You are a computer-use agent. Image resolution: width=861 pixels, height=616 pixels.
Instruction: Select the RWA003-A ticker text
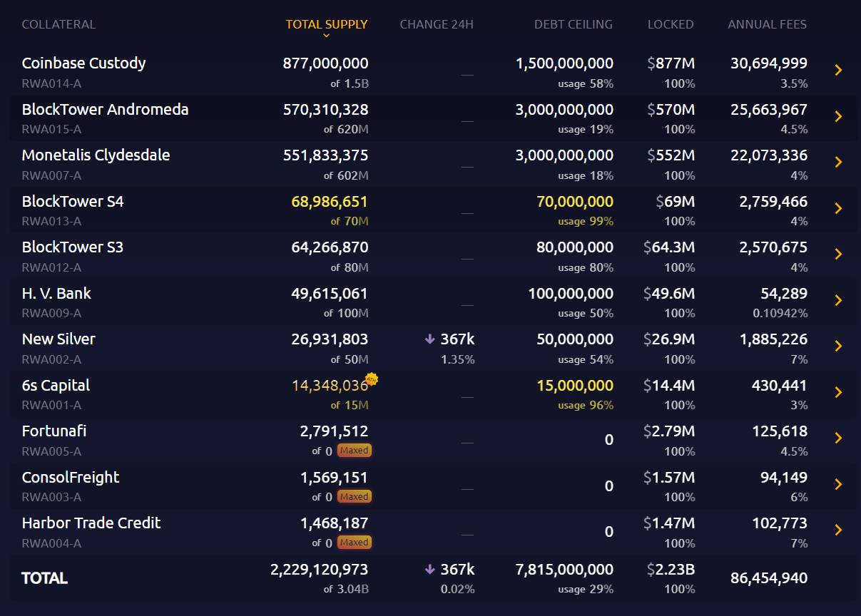click(51, 497)
